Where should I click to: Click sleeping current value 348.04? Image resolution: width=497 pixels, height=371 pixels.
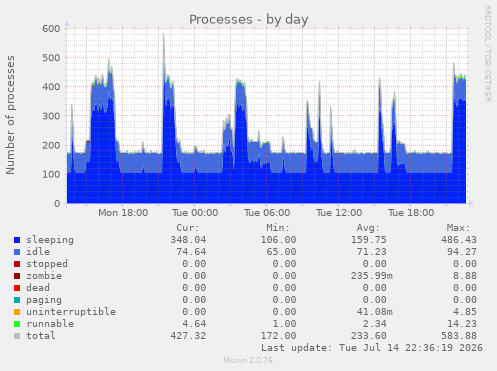188,240
